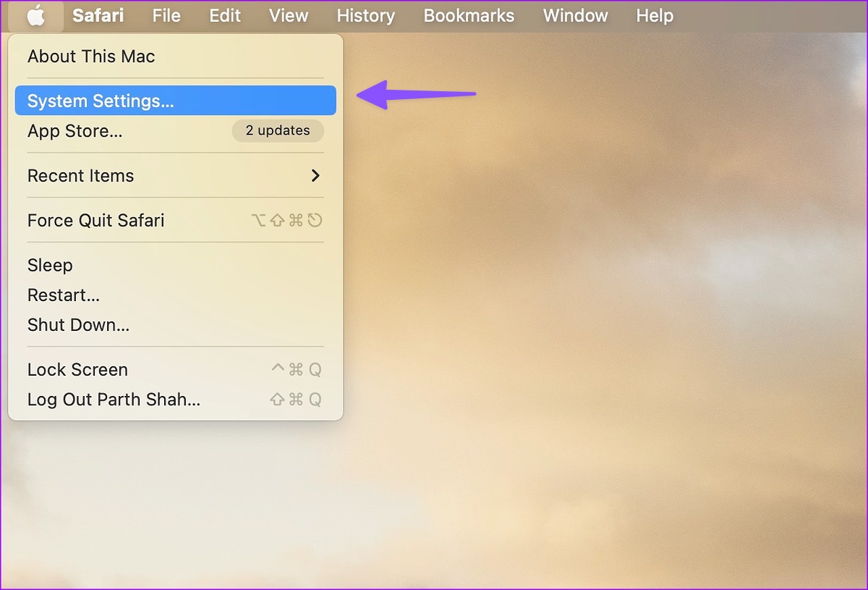Image resolution: width=868 pixels, height=590 pixels.
Task: Click the 2 updates badge
Action: point(277,131)
